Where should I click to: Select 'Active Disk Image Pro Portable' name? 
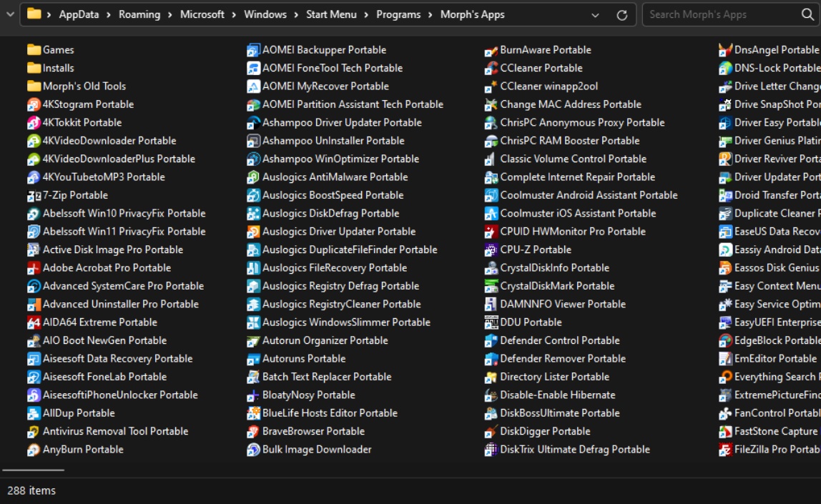112,250
